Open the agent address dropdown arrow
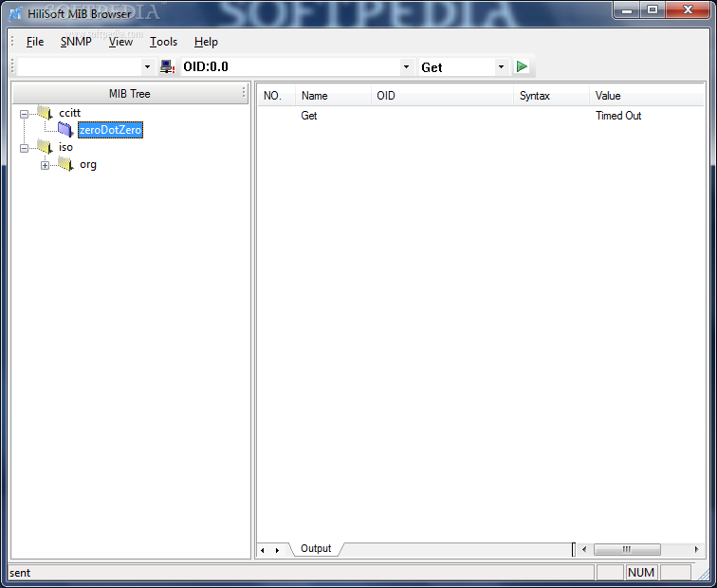The height and width of the screenshot is (588, 717). [147, 66]
